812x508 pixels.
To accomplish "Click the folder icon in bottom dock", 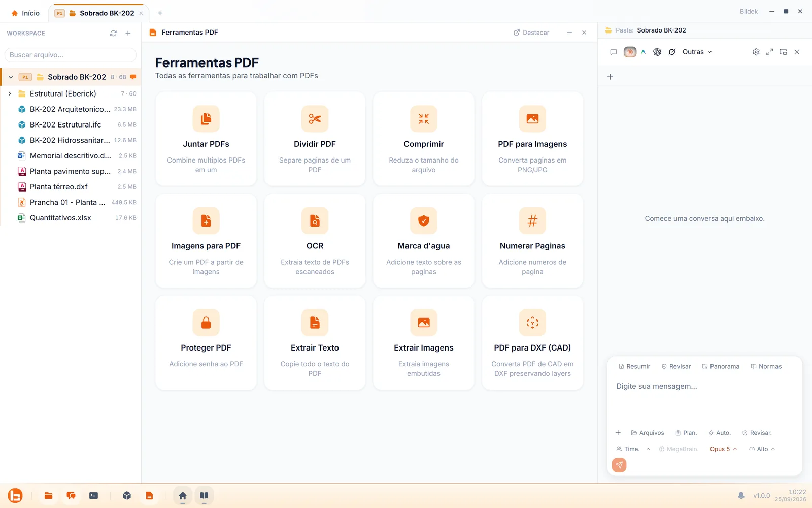I will point(49,496).
